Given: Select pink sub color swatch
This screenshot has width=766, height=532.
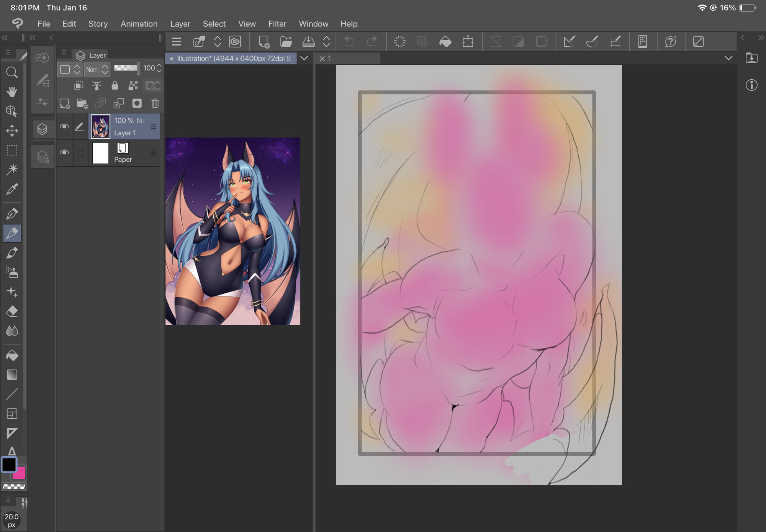Looking at the screenshot, I should (20, 475).
